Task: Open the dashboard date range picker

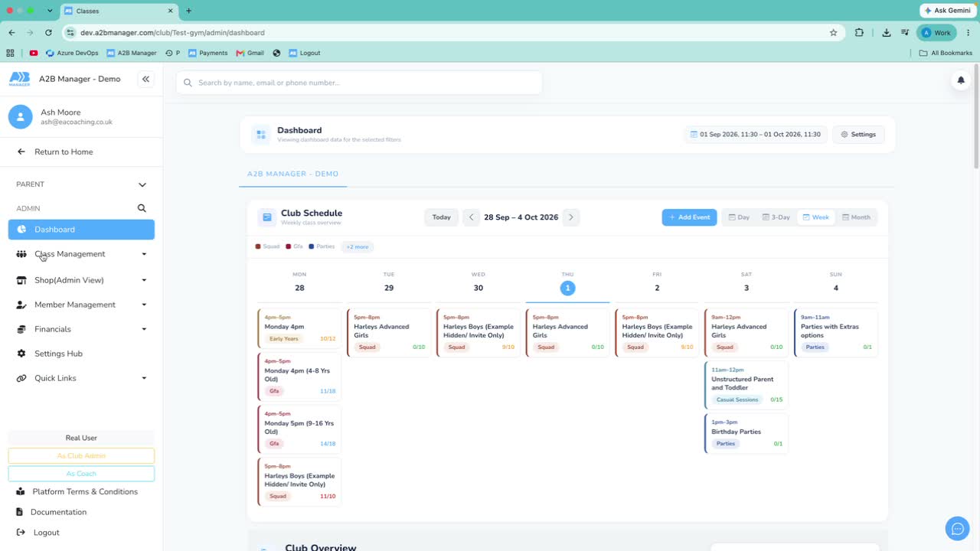Action: (756, 135)
